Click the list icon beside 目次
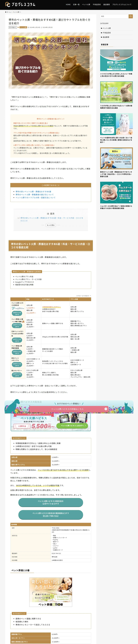Viewport: 138px width, 644px height. pyautogui.click(x=48, y=214)
